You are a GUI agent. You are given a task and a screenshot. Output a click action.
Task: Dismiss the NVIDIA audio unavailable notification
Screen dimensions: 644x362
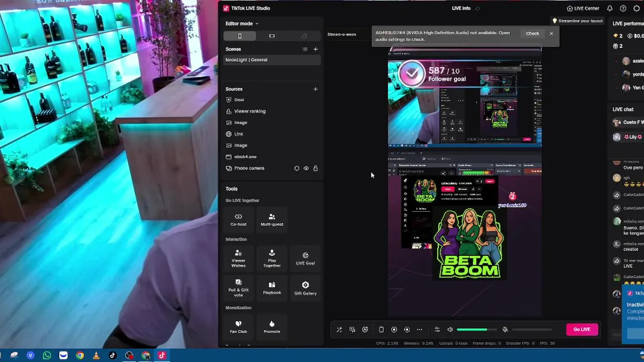click(551, 34)
